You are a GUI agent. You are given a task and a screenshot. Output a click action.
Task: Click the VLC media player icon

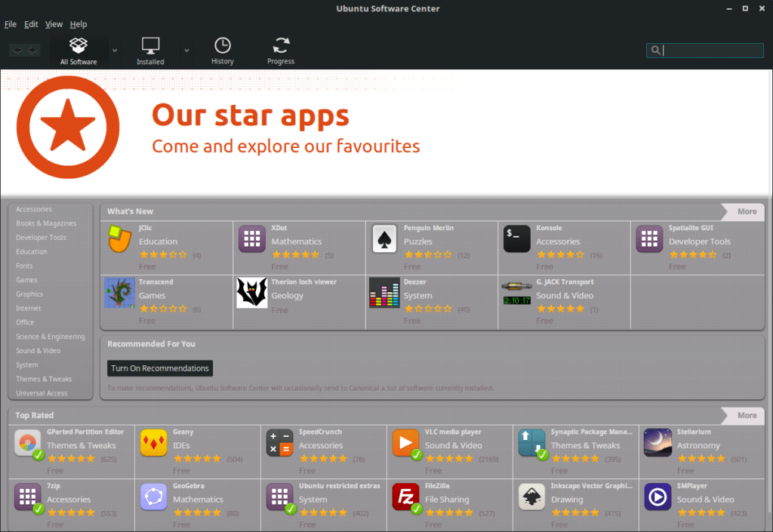coord(406,444)
